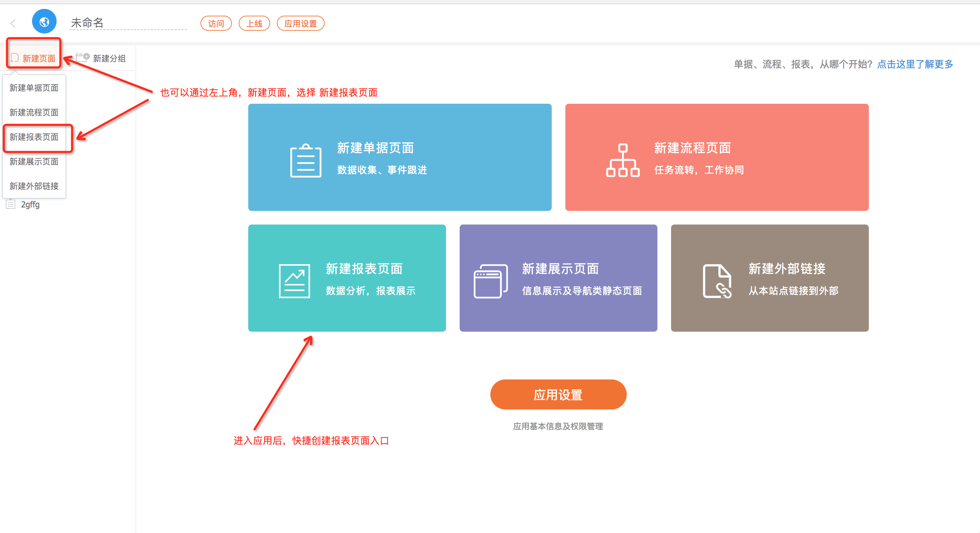Click the 访问 button in header
980x533 pixels.
click(x=216, y=24)
